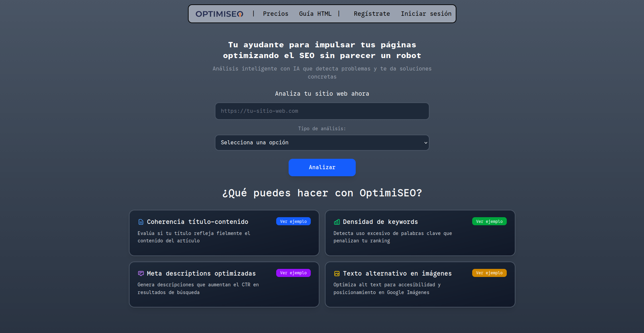This screenshot has height=333, width=644.
Task: Click the Meta descriptions optimizadas card title
Action: coord(201,274)
